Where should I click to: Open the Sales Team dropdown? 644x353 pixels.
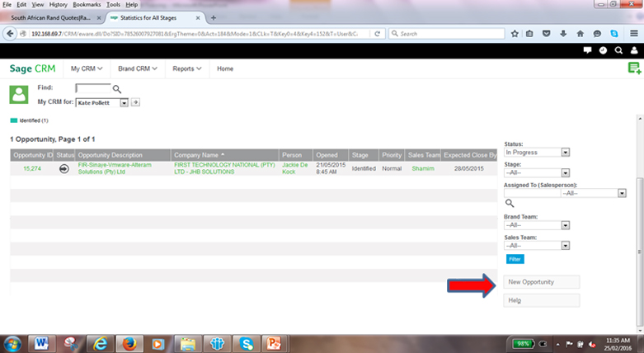click(x=537, y=246)
